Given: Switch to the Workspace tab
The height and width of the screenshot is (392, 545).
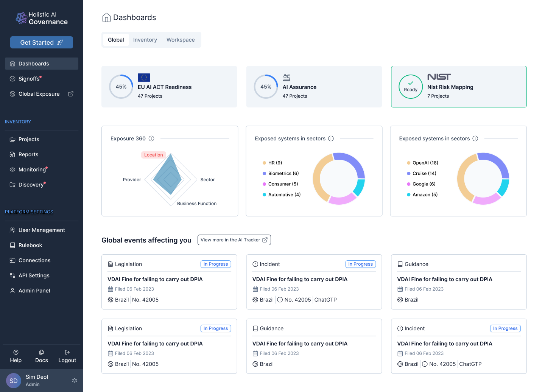Looking at the screenshot, I should 181,40.
